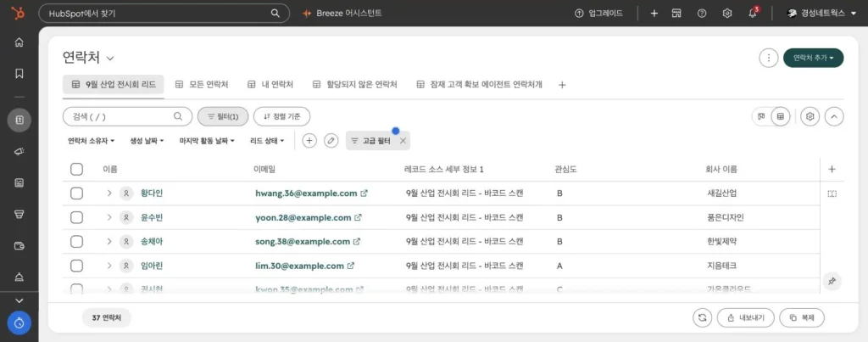Image resolution: width=868 pixels, height=342 pixels.
Task: Open the 연락처 object switcher dropdown
Action: pyautogui.click(x=88, y=57)
